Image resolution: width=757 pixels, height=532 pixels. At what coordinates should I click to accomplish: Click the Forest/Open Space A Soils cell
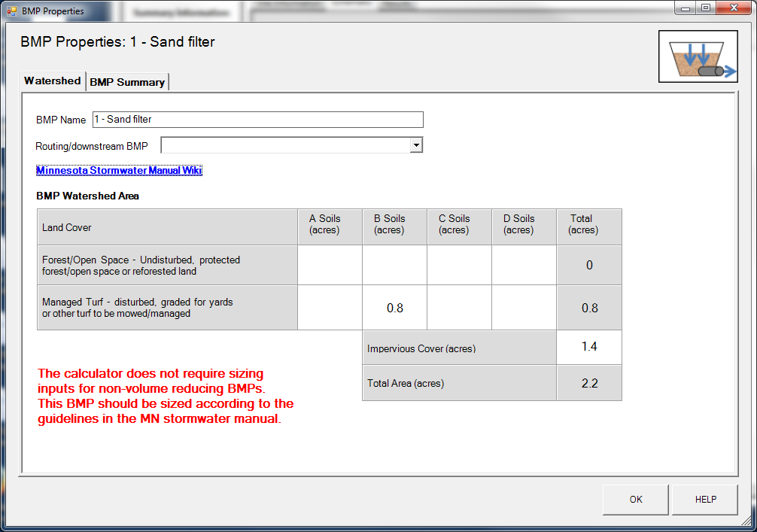(x=330, y=265)
